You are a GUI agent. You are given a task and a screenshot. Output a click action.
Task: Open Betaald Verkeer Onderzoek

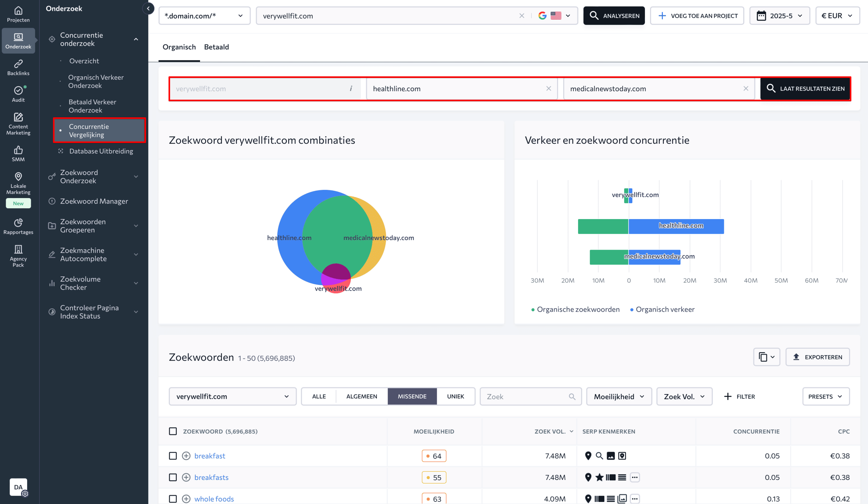[92, 106]
